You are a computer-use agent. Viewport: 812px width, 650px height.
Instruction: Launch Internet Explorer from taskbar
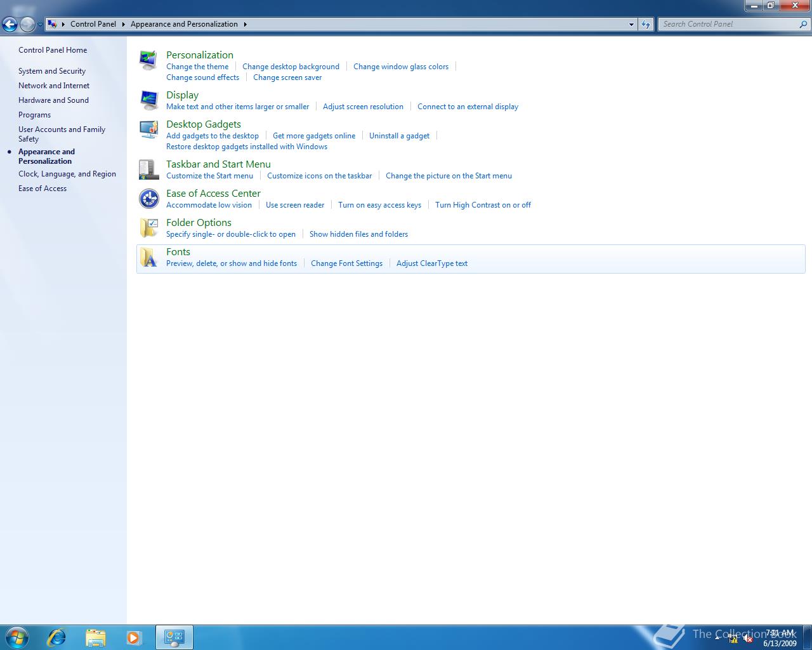[x=56, y=637]
